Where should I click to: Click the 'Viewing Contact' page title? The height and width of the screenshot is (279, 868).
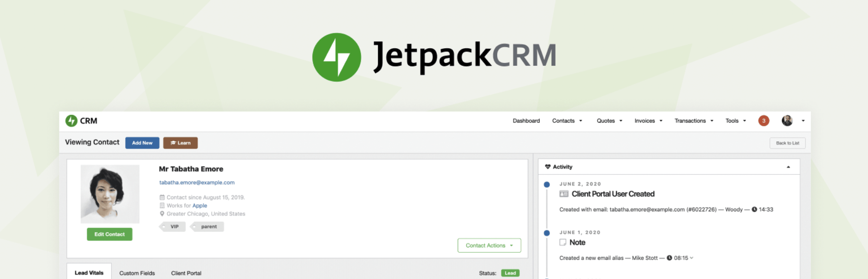[92, 142]
